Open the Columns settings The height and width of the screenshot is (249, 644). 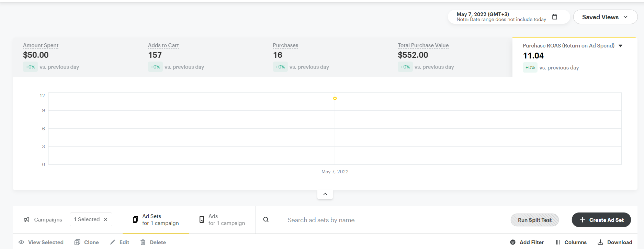[x=571, y=242]
